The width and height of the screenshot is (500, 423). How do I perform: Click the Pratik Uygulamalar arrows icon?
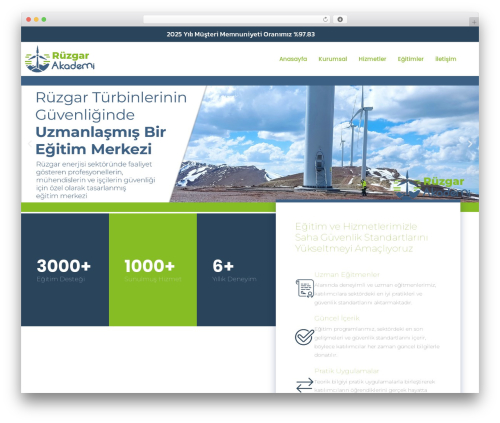304,385
